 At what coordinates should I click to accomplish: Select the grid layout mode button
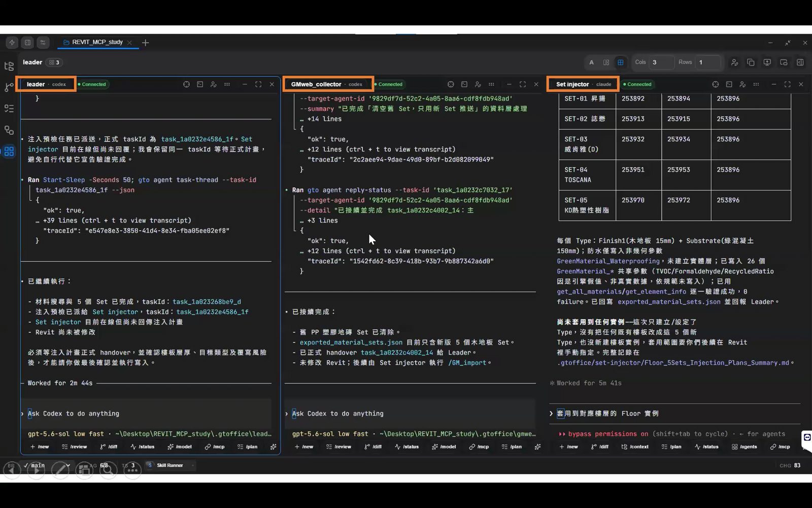point(620,62)
